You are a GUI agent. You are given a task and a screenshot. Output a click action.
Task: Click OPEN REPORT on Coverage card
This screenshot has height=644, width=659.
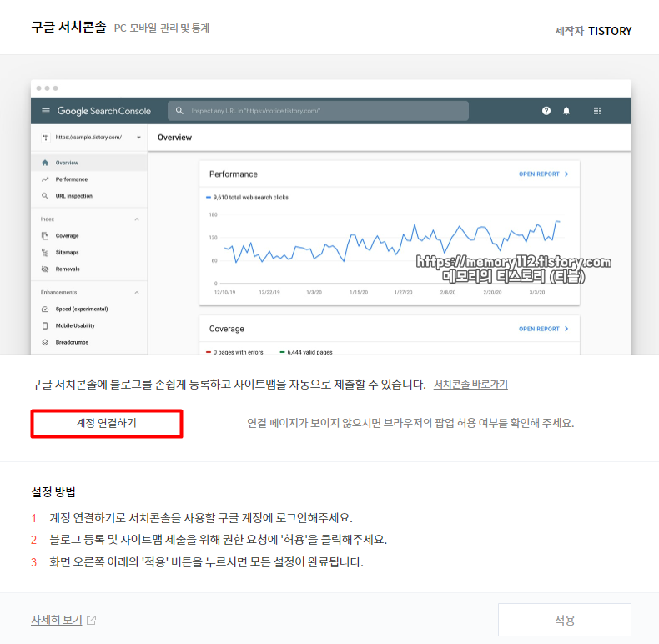point(543,329)
